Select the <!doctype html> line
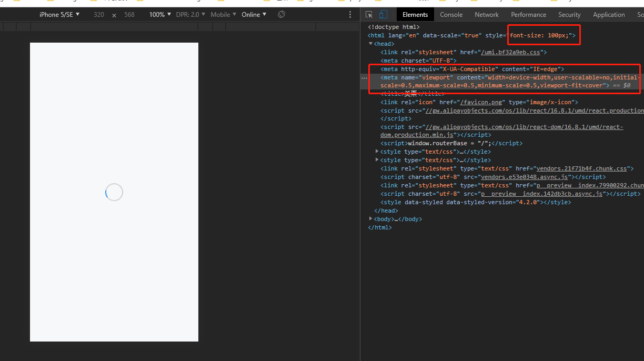Image resolution: width=644 pixels, height=361 pixels. [394, 27]
